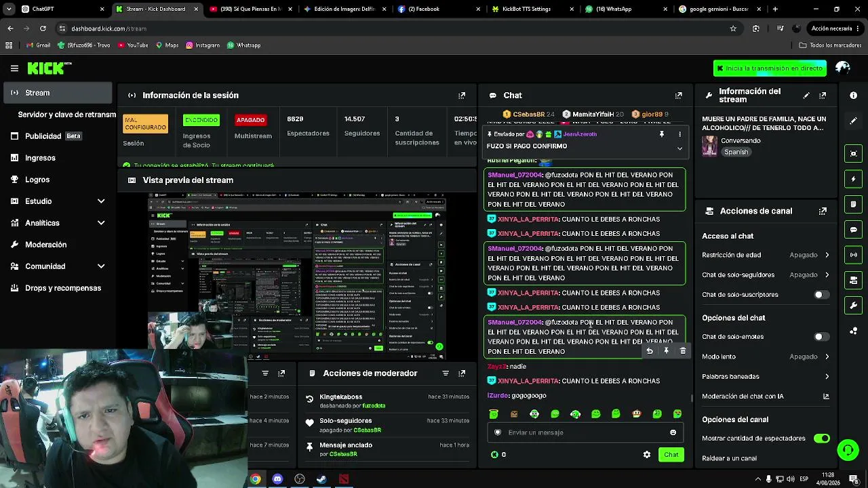Switch to the KickBot TTS Settings tab
This screenshot has height=488, width=868.
coord(532,9)
